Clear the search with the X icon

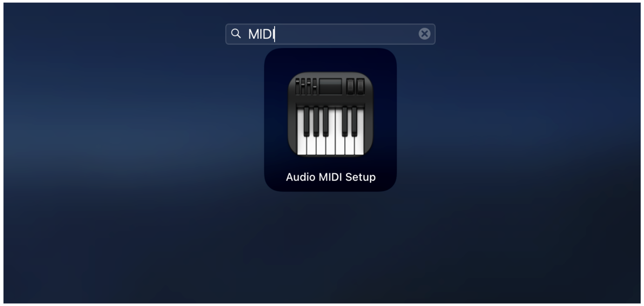pos(424,34)
